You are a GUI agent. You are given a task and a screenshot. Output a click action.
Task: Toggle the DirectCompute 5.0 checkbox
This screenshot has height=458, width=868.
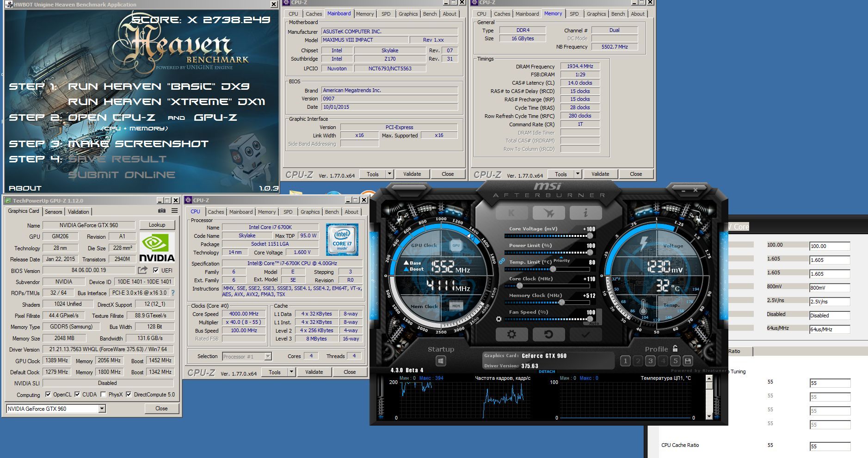click(129, 395)
